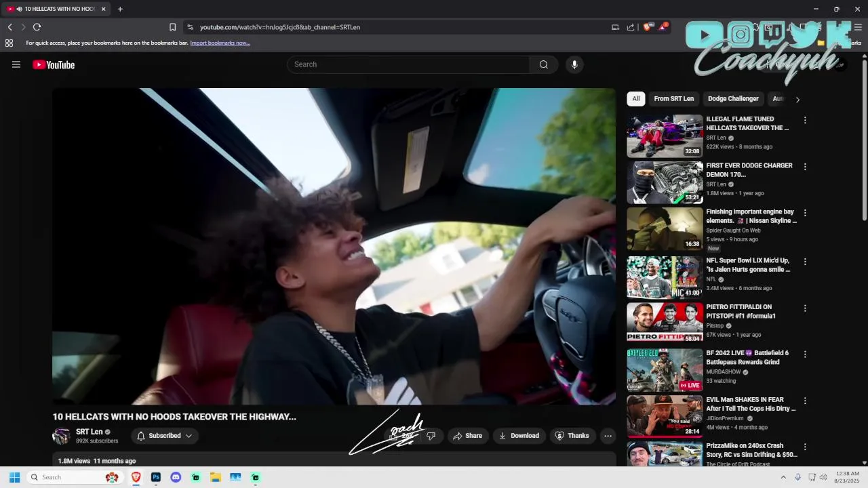868x488 pixels.
Task: Click Import bookmarks now link
Action: [220, 43]
